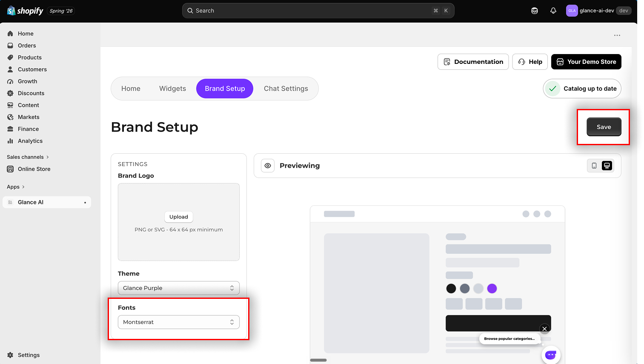Open the Documentation button
Viewport: 644px width, 364px height.
point(473,62)
